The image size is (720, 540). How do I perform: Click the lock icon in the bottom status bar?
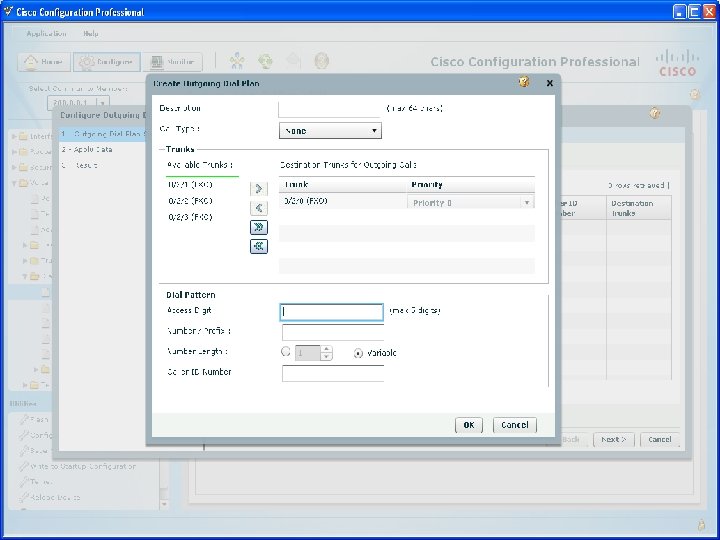click(x=701, y=524)
